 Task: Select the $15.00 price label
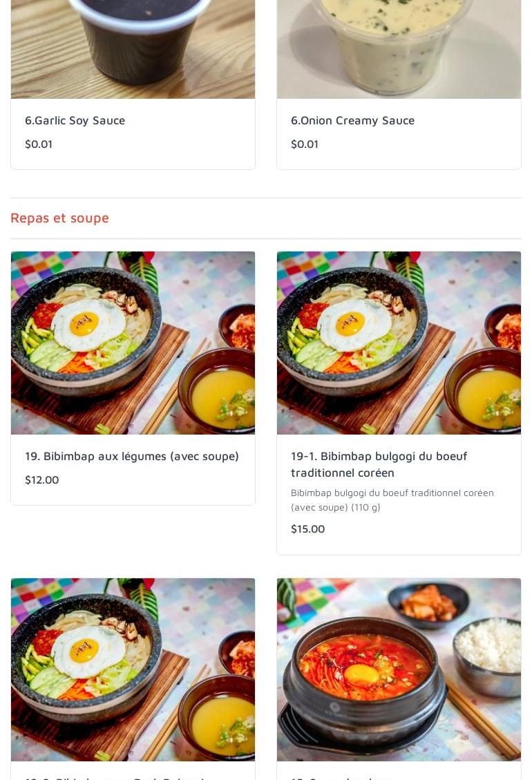click(308, 529)
